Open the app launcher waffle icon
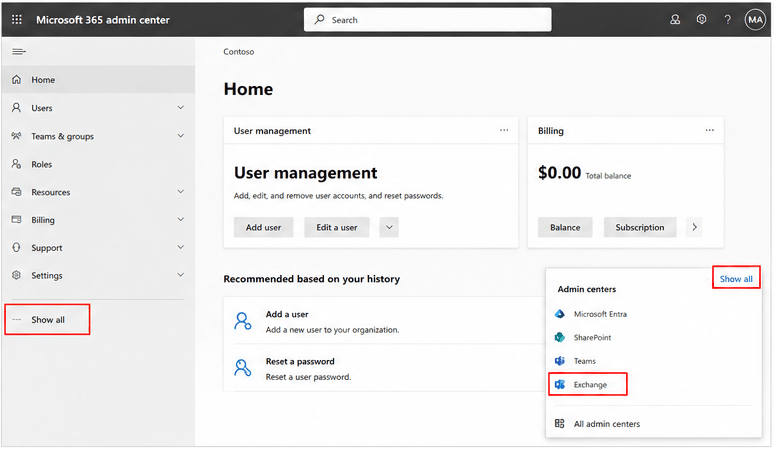This screenshot has height=449, width=774. pos(17,19)
